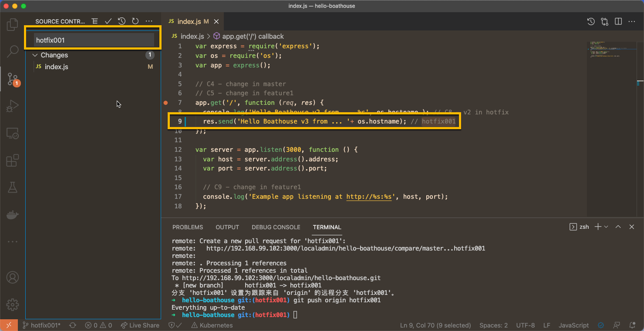Start Live Share session
Image resolution: width=644 pixels, height=331 pixels.
point(140,325)
